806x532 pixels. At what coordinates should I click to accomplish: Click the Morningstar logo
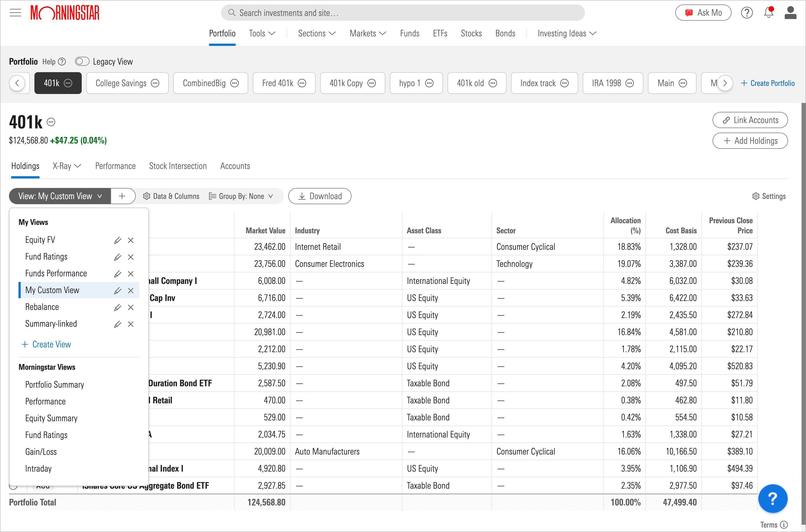tap(65, 13)
